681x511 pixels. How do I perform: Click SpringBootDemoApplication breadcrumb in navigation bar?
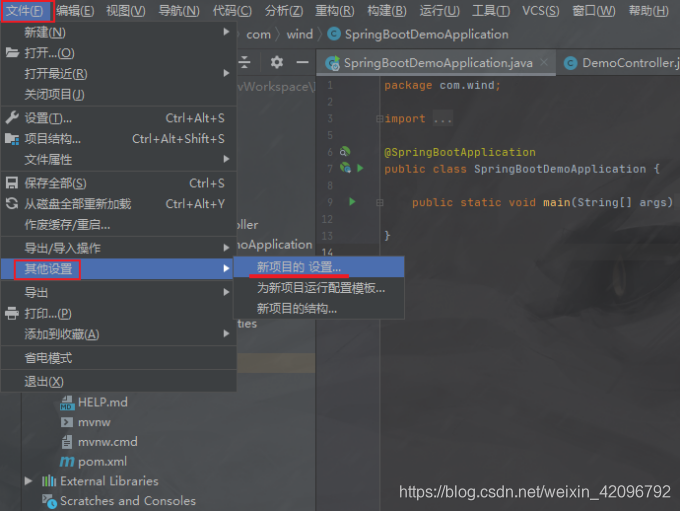(x=418, y=34)
